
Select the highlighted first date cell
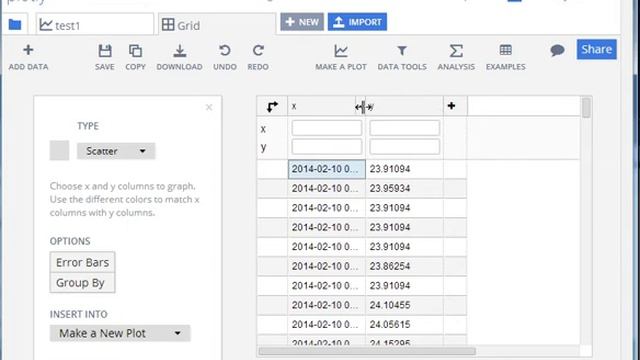327,169
